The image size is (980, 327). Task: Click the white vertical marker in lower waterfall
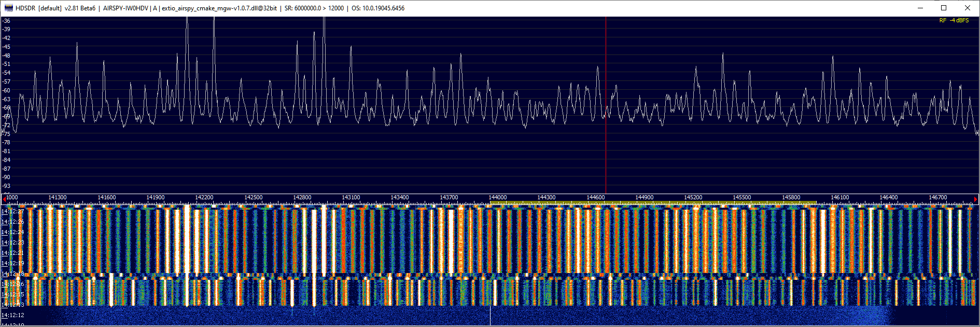(x=490, y=316)
